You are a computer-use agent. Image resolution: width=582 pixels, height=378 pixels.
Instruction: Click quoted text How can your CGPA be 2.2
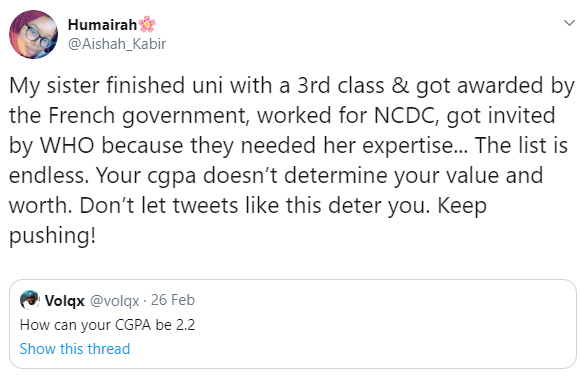pyautogui.click(x=107, y=325)
